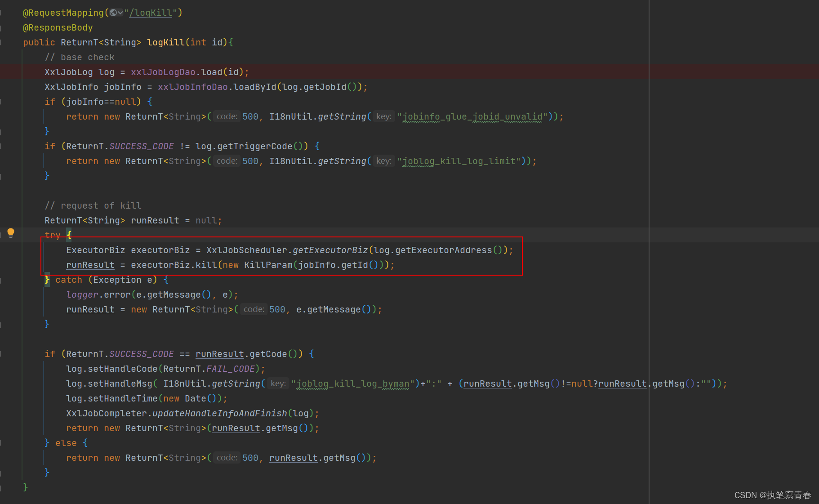This screenshot has width=819, height=504.
Task: Click the updateHandleInfoAndFinish method call
Action: 220,413
